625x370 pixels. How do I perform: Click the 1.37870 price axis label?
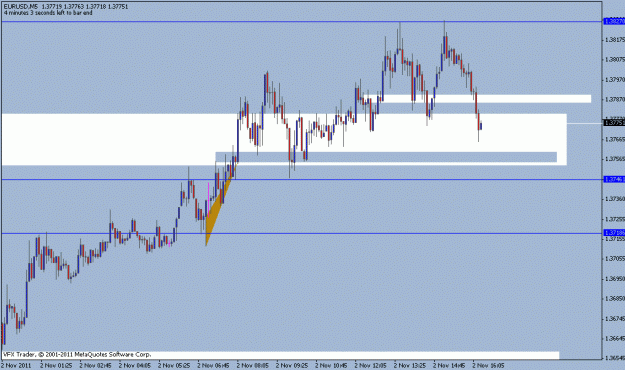point(615,99)
